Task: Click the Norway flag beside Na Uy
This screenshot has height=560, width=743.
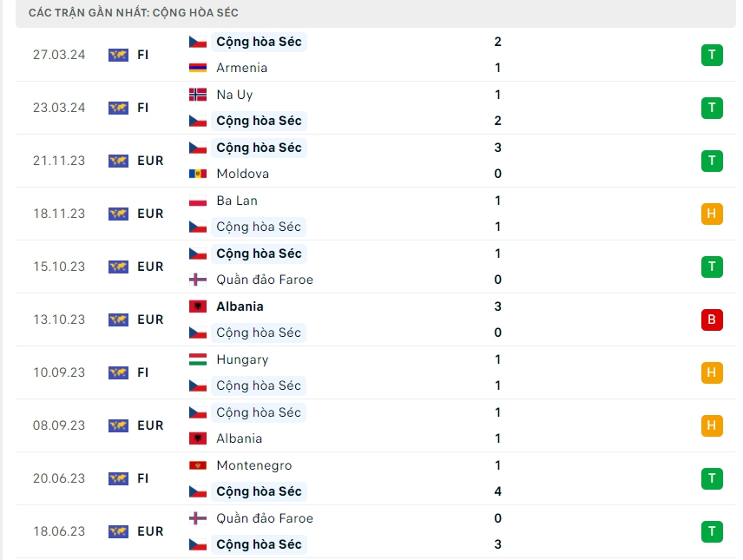Action: tap(198, 95)
